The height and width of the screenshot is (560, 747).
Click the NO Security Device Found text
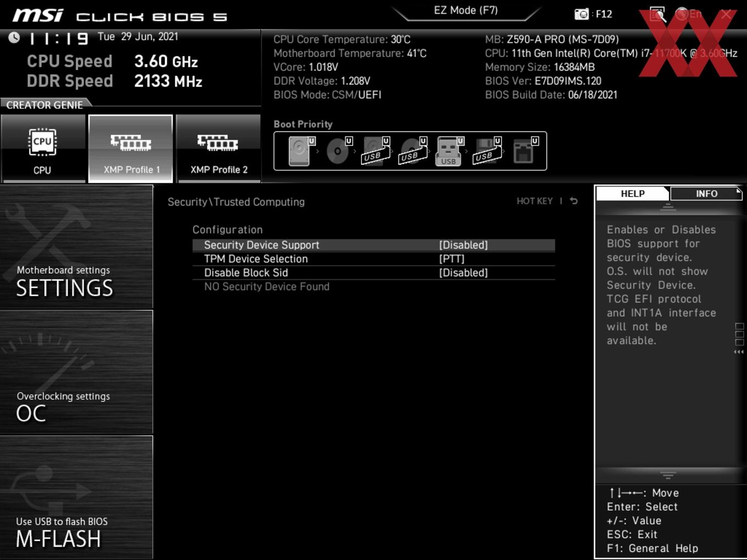pos(267,286)
